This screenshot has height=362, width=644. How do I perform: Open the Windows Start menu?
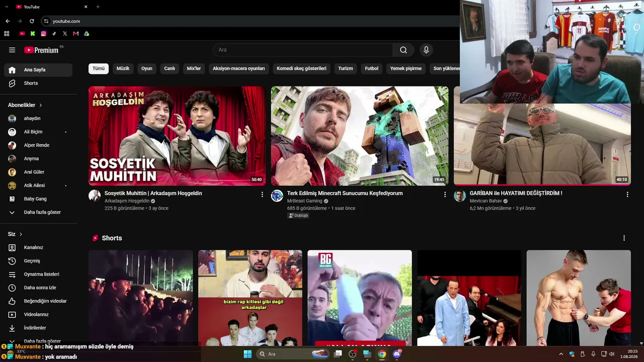pyautogui.click(x=248, y=354)
